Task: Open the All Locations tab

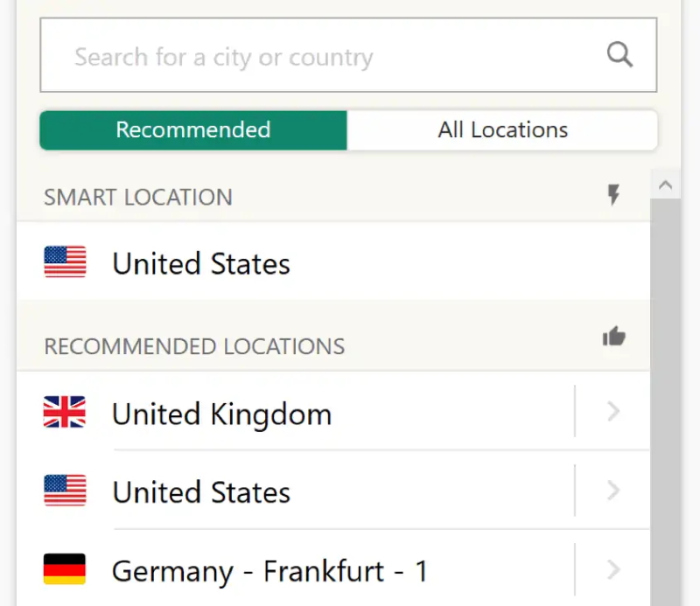Action: 502,130
